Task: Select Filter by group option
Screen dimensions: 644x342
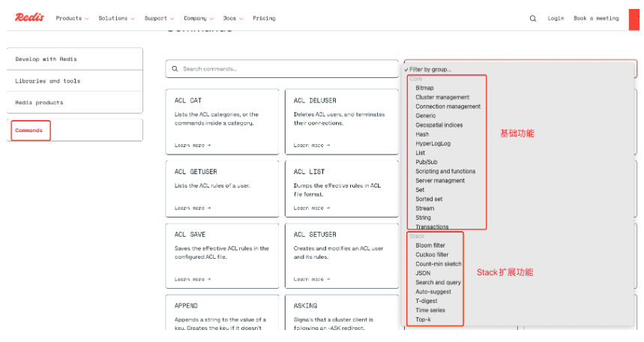Action: (430, 70)
